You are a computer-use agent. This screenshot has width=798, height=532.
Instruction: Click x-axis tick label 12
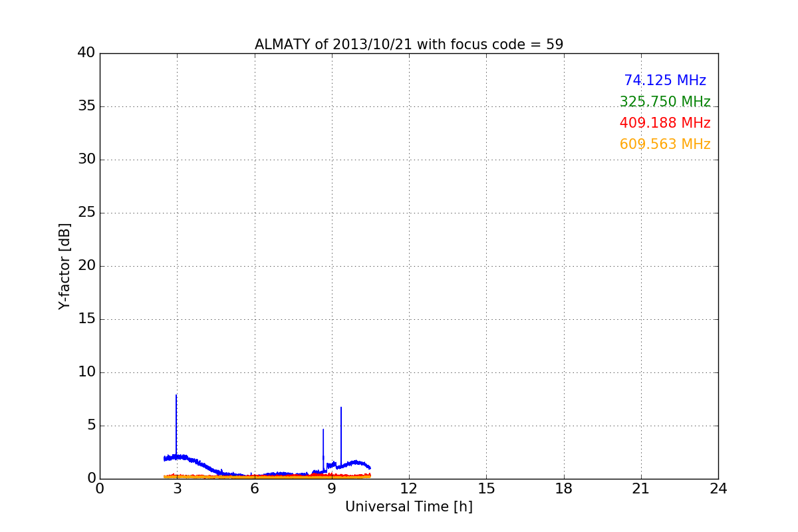pos(409,489)
